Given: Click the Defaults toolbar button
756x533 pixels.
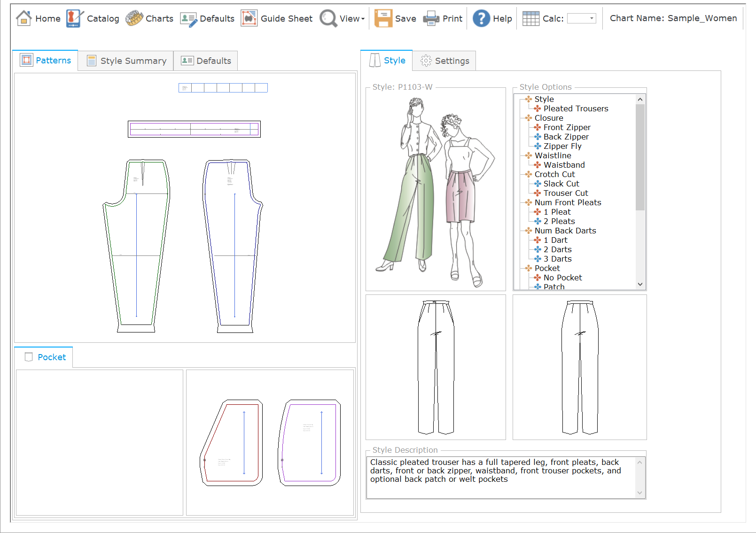Looking at the screenshot, I should pyautogui.click(x=207, y=18).
